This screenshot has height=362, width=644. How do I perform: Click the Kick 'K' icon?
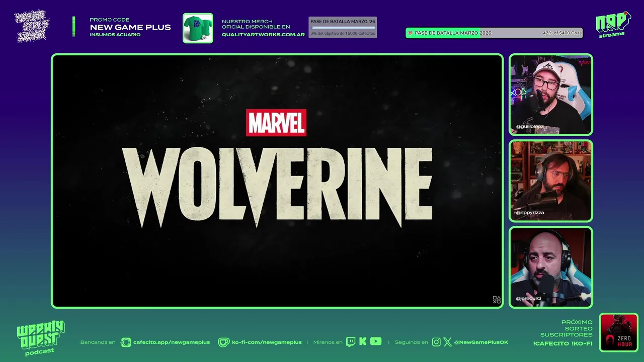(x=363, y=342)
